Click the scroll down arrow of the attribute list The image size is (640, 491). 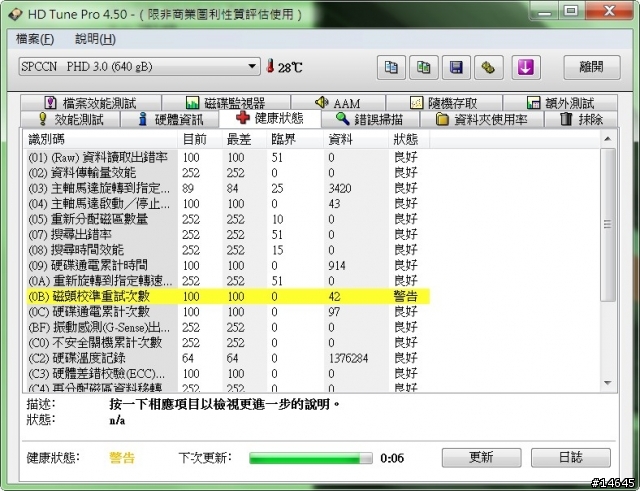(608, 383)
